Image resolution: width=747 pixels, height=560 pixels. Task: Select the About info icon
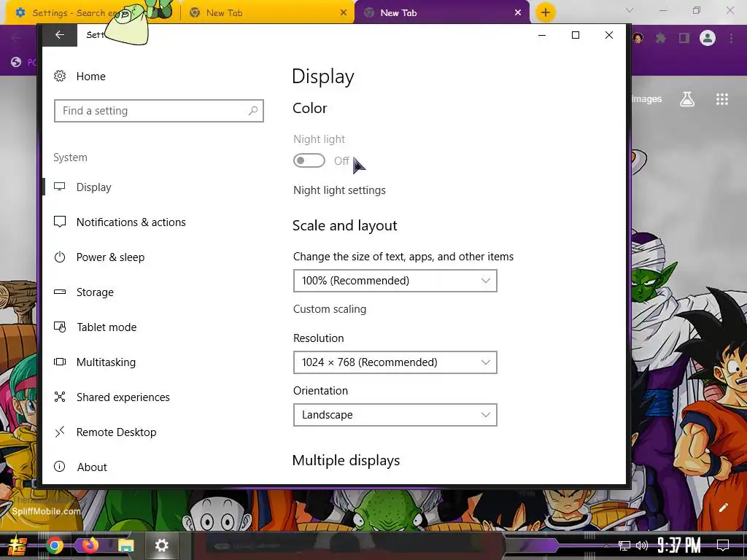pos(60,467)
